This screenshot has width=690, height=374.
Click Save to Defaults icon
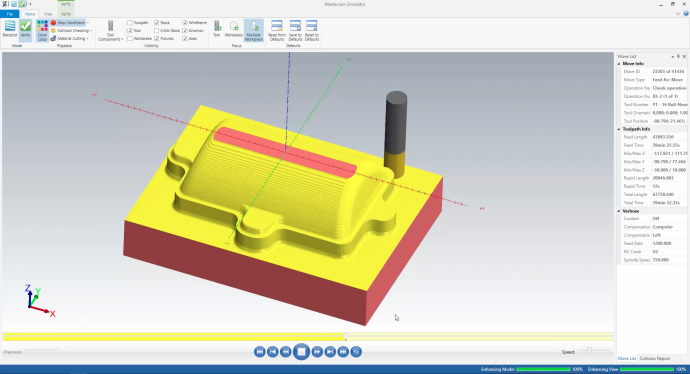(x=295, y=31)
